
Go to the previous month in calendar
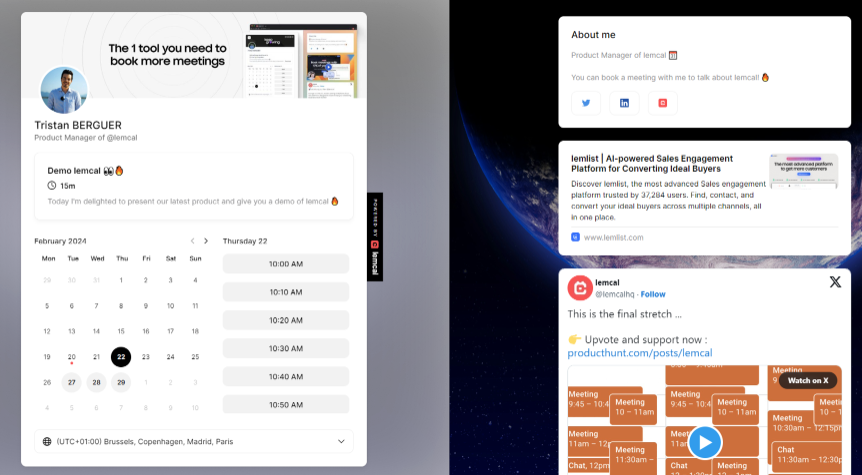pyautogui.click(x=192, y=241)
